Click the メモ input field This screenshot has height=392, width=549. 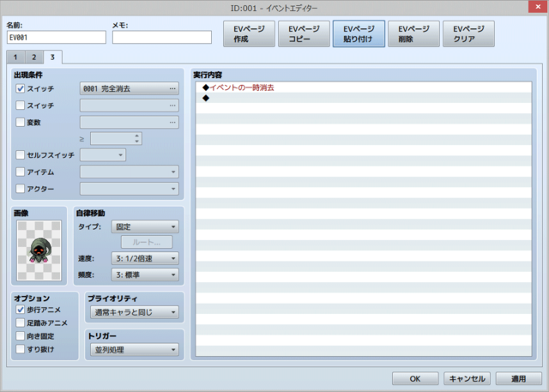coord(162,38)
